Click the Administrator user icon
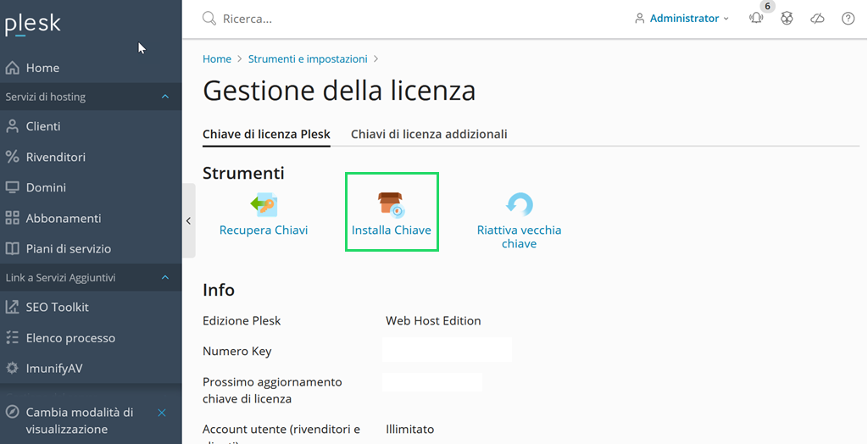Viewport: 868px width, 444px height. pos(639,19)
